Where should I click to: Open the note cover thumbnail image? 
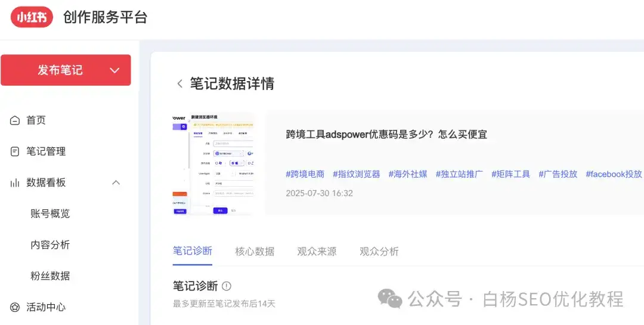pos(213,163)
